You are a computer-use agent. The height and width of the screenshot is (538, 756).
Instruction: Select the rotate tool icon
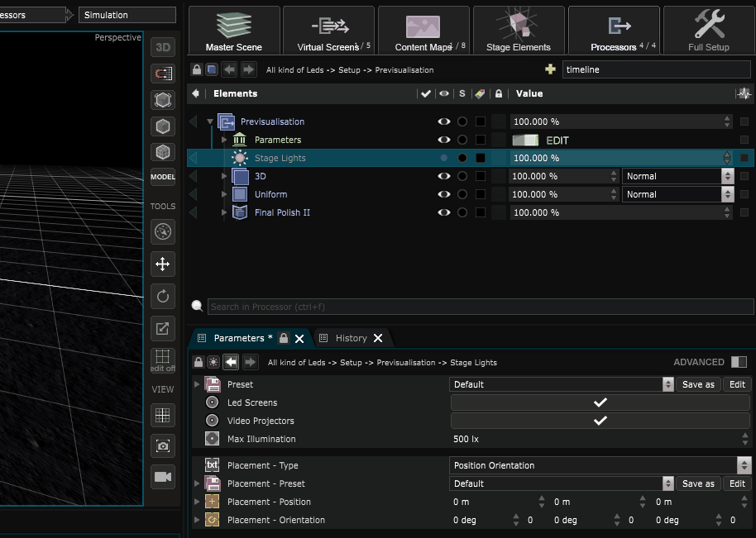162,296
